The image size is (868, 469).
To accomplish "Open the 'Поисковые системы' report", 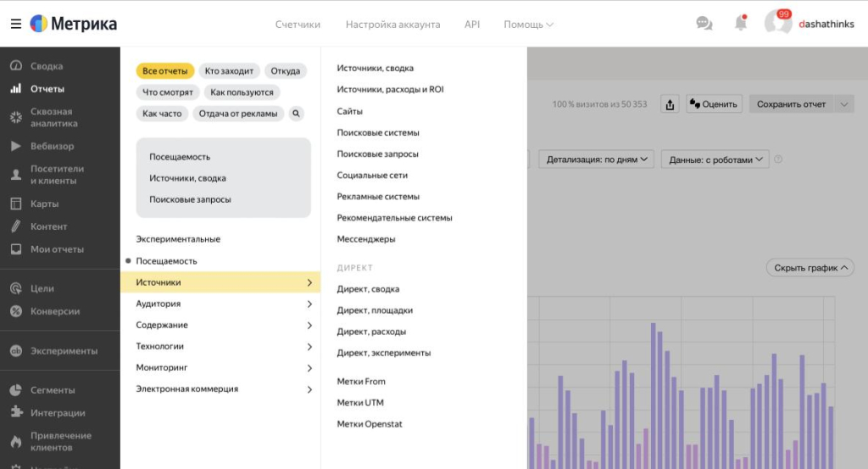I will point(378,133).
